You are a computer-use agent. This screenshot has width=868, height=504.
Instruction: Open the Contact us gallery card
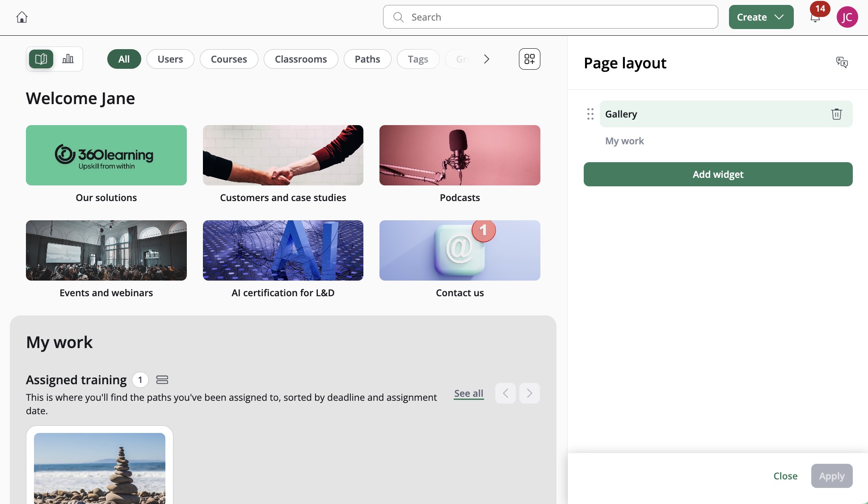point(460,250)
